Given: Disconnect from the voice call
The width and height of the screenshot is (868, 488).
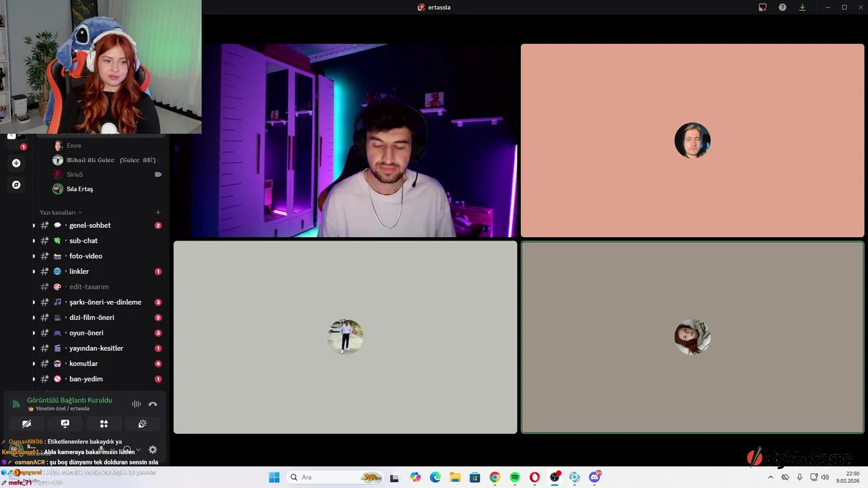Looking at the screenshot, I should point(153,404).
